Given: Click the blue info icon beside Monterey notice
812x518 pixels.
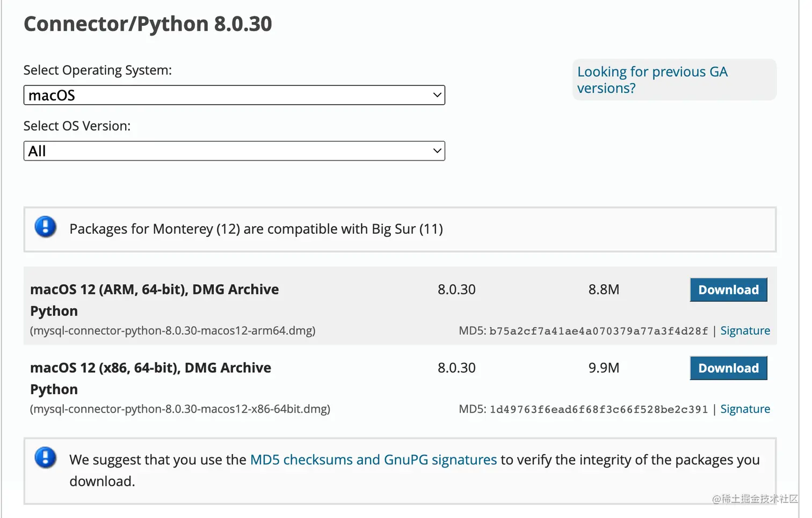Looking at the screenshot, I should point(46,227).
